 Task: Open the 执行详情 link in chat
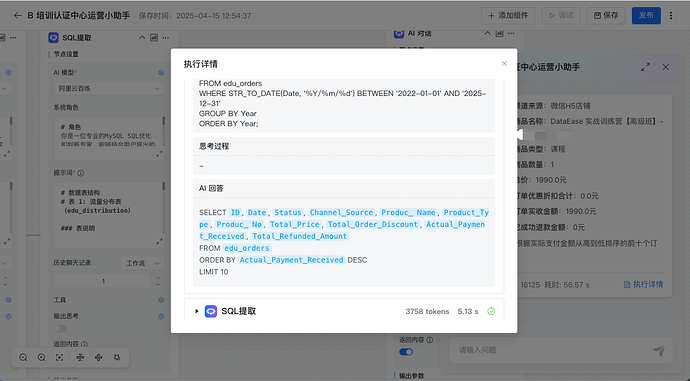point(643,285)
